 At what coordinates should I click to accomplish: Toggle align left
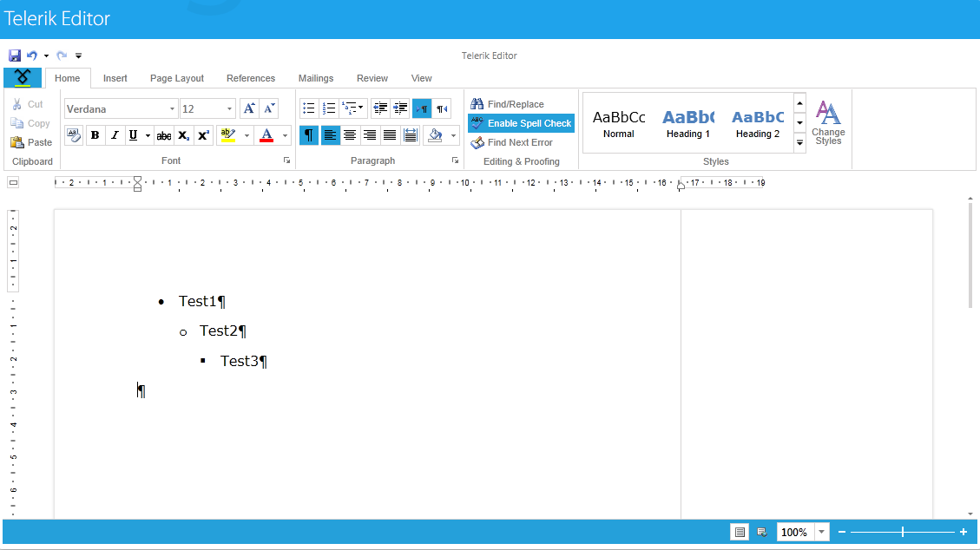(330, 134)
